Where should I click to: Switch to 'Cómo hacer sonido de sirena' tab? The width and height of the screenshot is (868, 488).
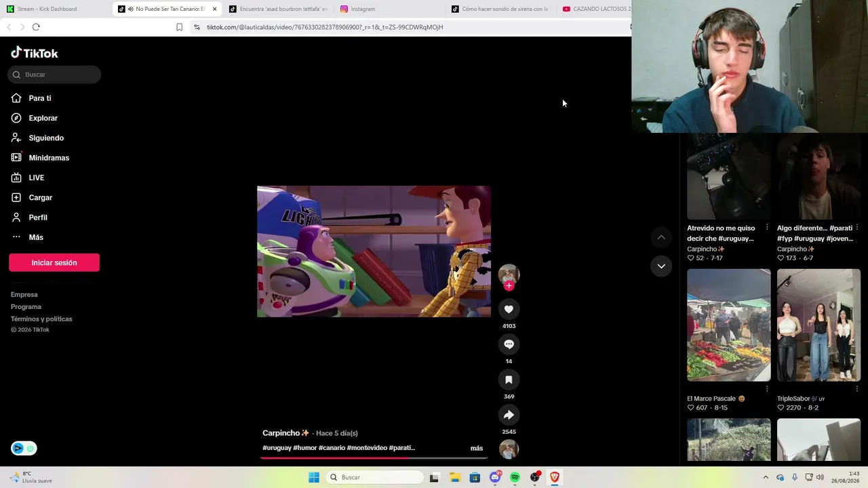tap(500, 9)
